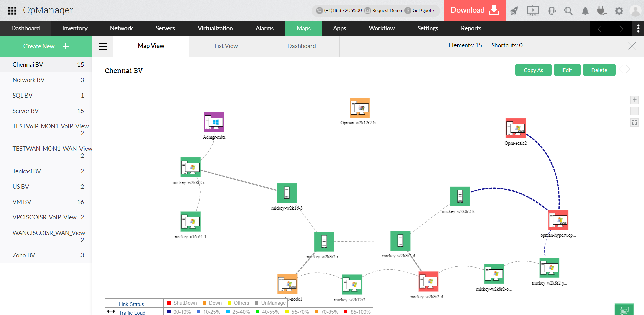Select the mickey-w2k16-3 server node
The height and width of the screenshot is (315, 644).
pos(287,193)
